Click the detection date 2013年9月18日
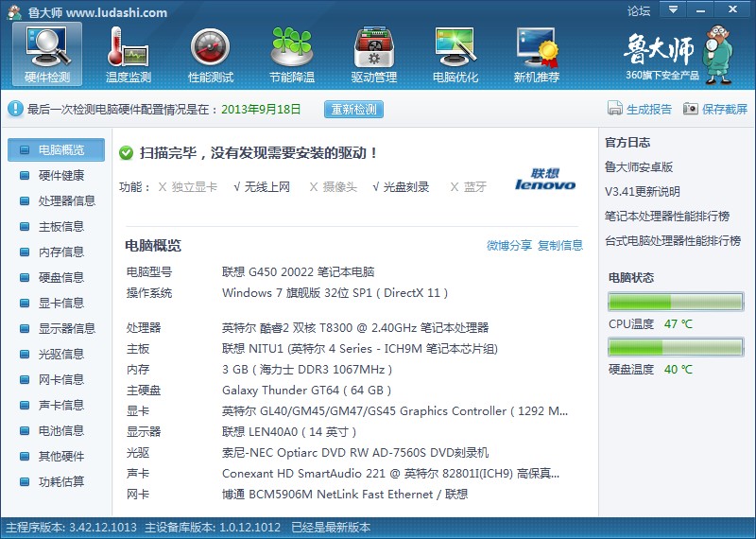 261,109
